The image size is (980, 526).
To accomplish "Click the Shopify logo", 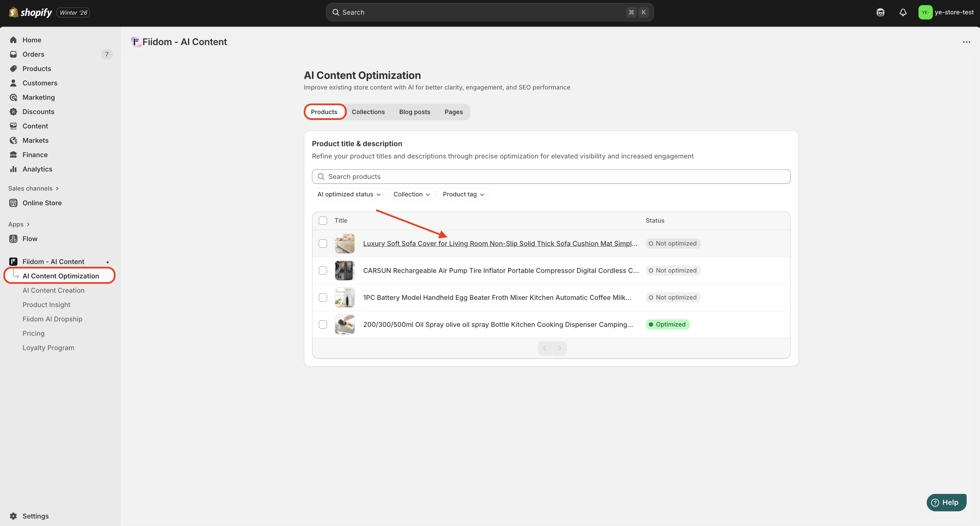I will coord(30,13).
